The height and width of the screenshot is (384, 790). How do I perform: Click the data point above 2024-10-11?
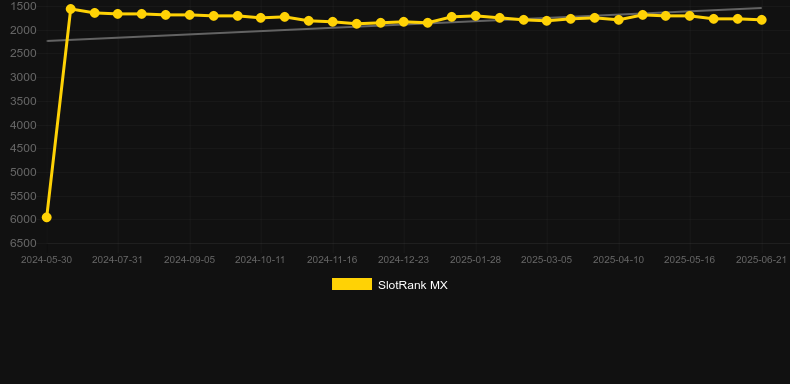point(260,18)
